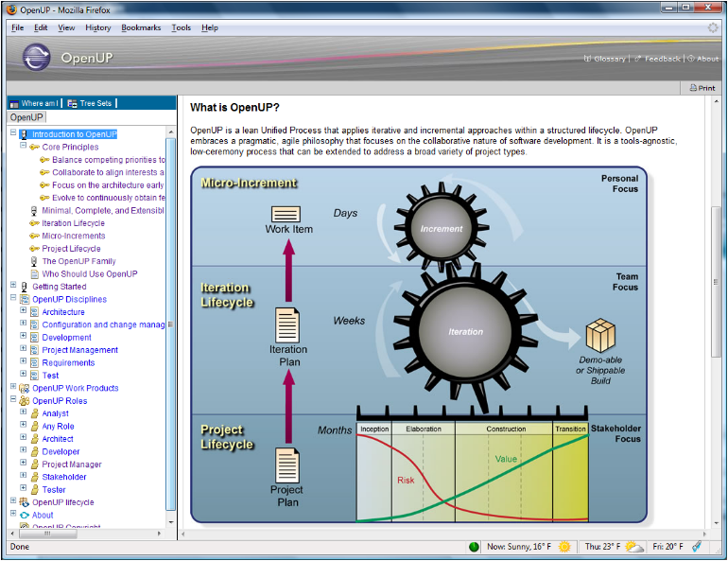Image resolution: width=728 pixels, height=561 pixels.
Task: Click the tree panel horizontal scrollbar thumb
Action: click(48, 534)
